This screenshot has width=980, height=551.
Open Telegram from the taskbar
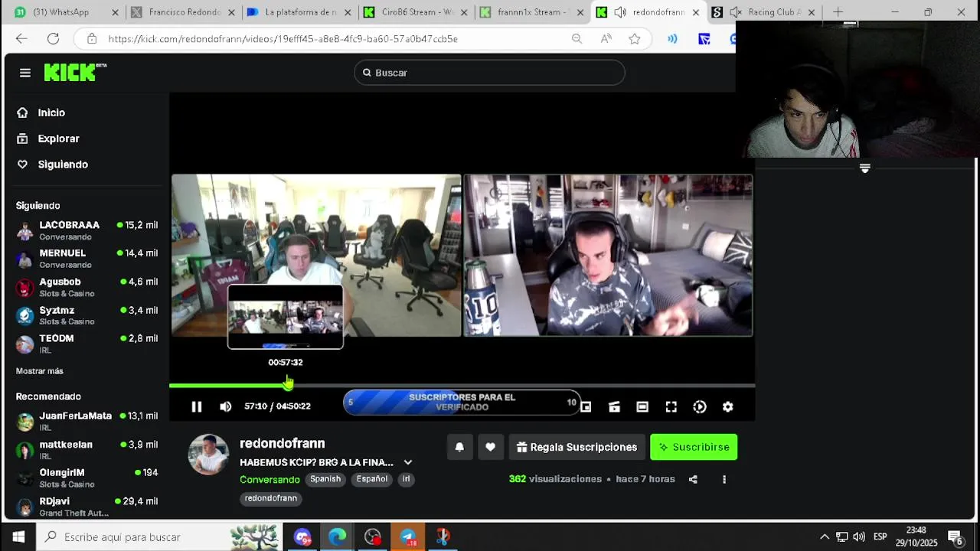pyautogui.click(x=408, y=537)
